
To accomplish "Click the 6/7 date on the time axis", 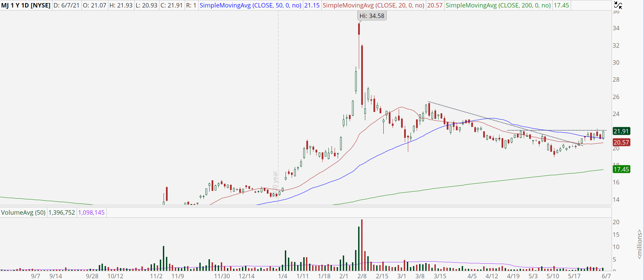I will (606, 276).
